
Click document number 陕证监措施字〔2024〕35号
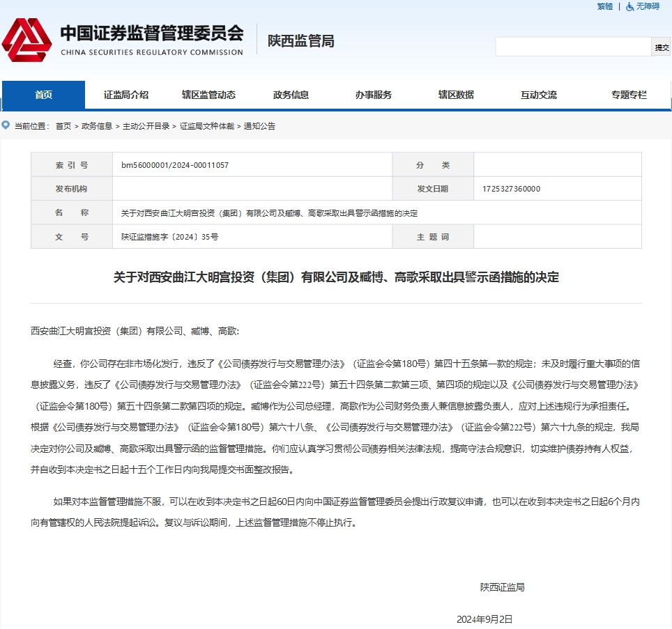(x=169, y=237)
